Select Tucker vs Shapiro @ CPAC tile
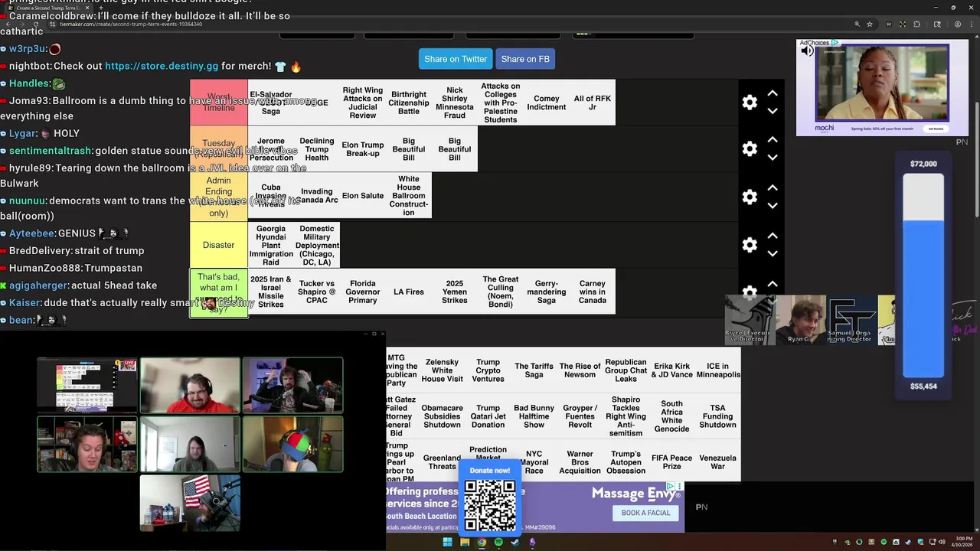Image resolution: width=980 pixels, height=551 pixels. click(317, 292)
